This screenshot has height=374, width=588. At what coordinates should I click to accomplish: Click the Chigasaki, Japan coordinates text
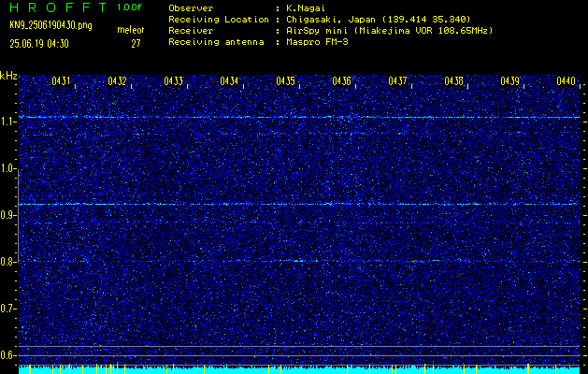pyautogui.click(x=379, y=19)
